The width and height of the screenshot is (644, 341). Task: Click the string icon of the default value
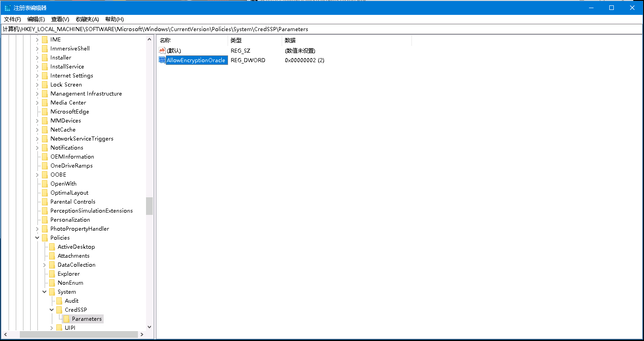point(162,50)
